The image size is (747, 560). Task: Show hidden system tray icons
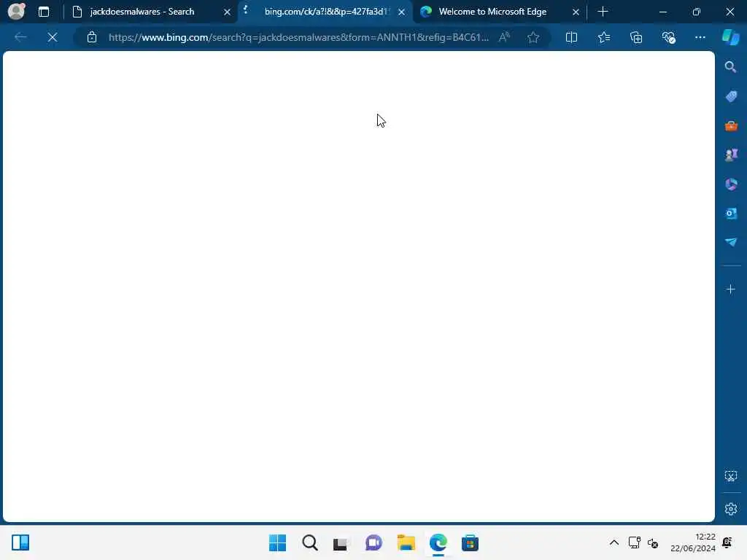tap(614, 542)
